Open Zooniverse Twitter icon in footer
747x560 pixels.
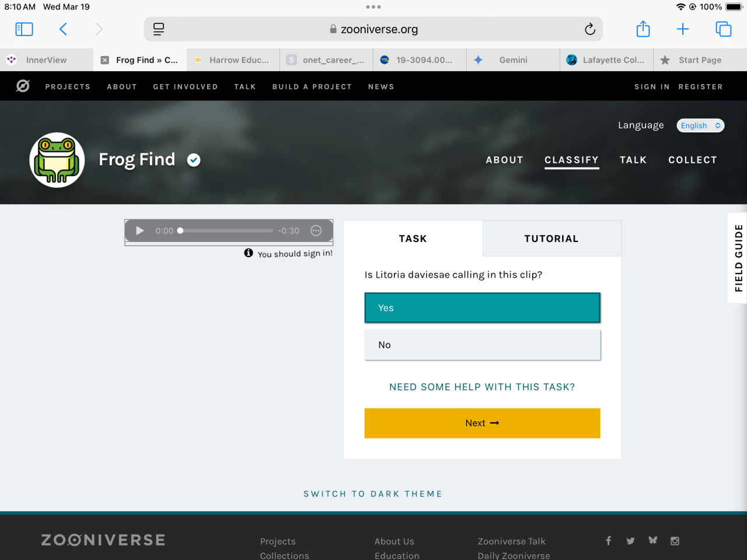pyautogui.click(x=631, y=541)
